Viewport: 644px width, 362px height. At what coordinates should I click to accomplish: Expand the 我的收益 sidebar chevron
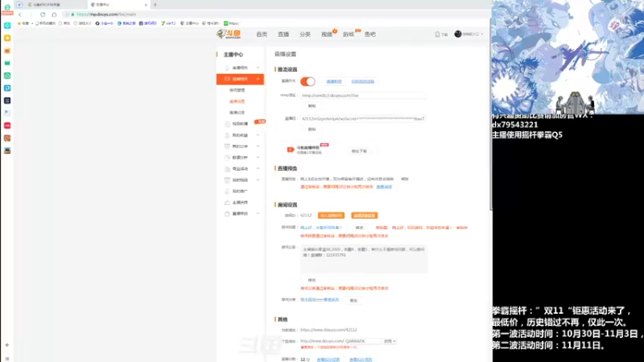[x=258, y=135]
